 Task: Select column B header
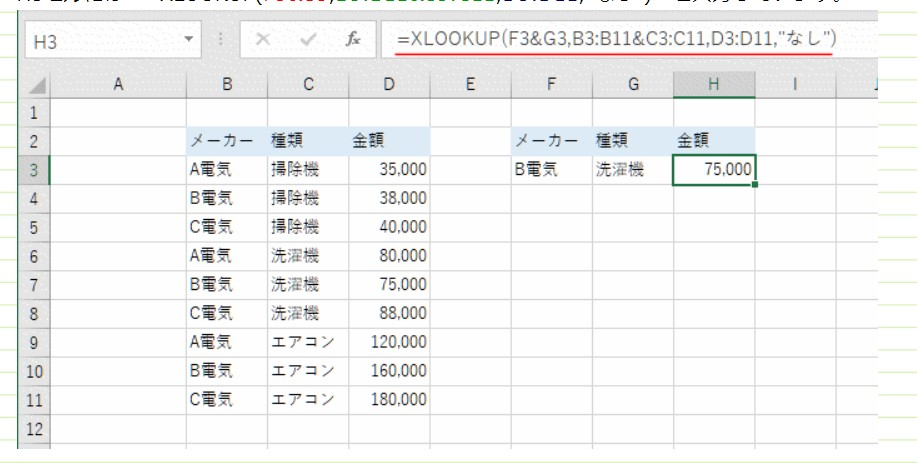click(x=226, y=86)
